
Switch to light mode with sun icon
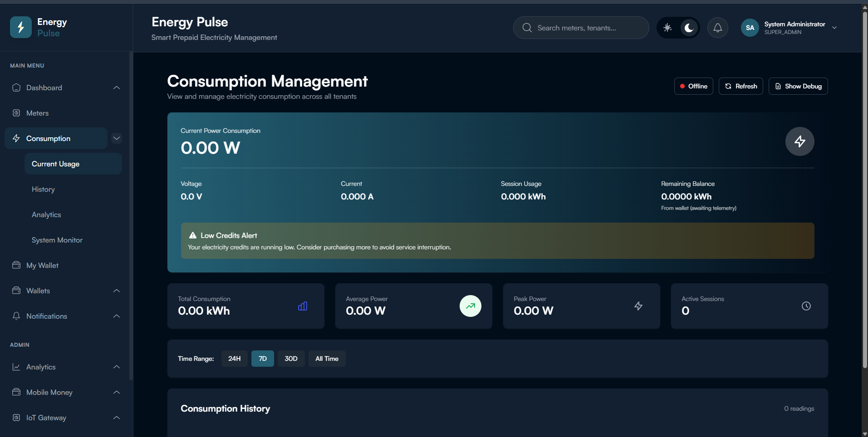click(667, 28)
